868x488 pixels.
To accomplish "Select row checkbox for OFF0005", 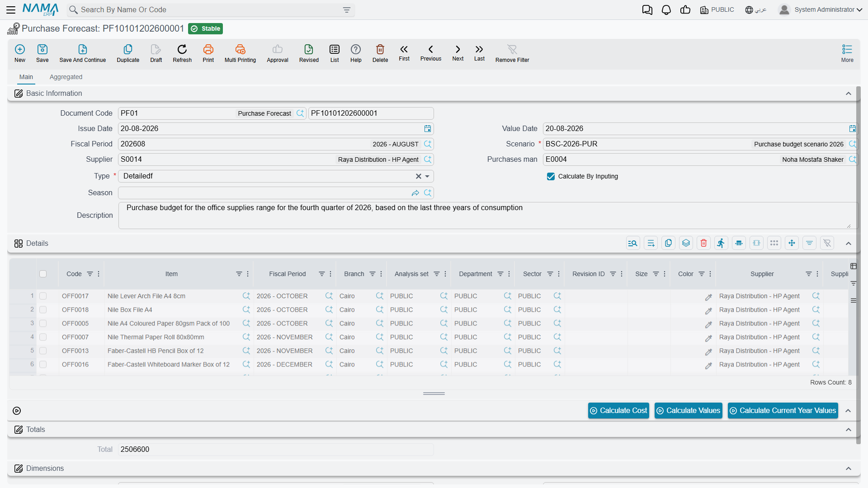I will point(43,324).
